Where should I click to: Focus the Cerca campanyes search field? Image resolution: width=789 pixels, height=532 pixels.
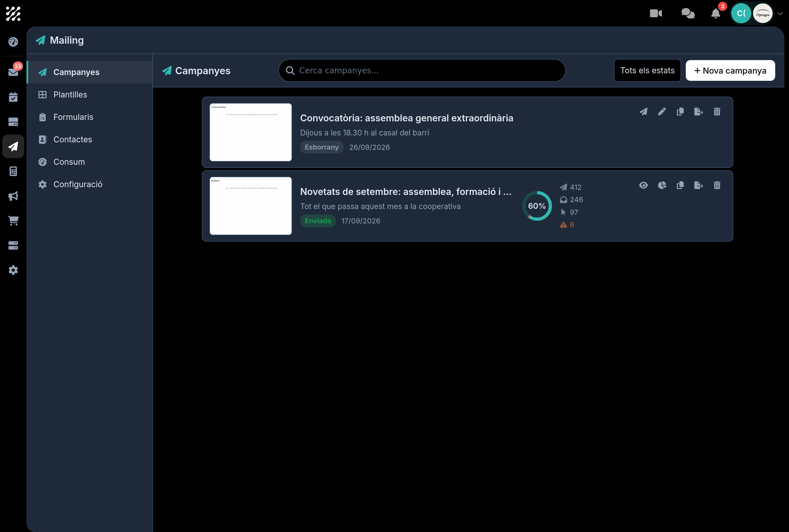pyautogui.click(x=422, y=70)
